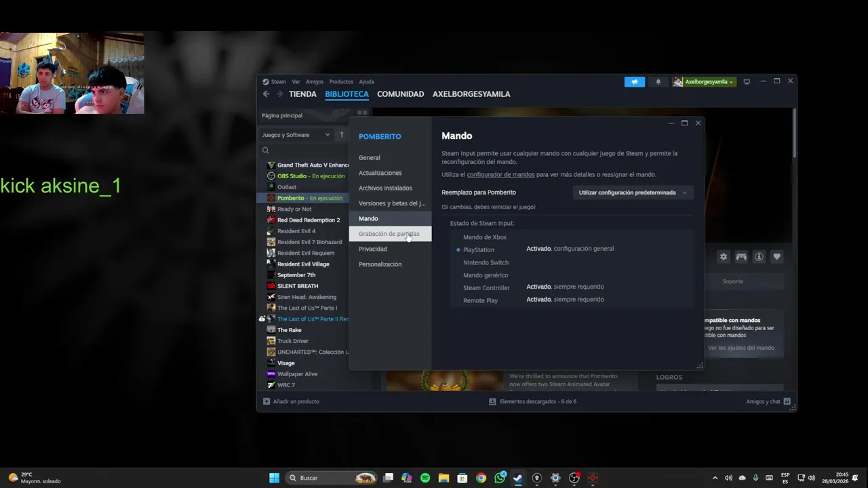Click the Big Picture monitor icon

[x=747, y=82]
